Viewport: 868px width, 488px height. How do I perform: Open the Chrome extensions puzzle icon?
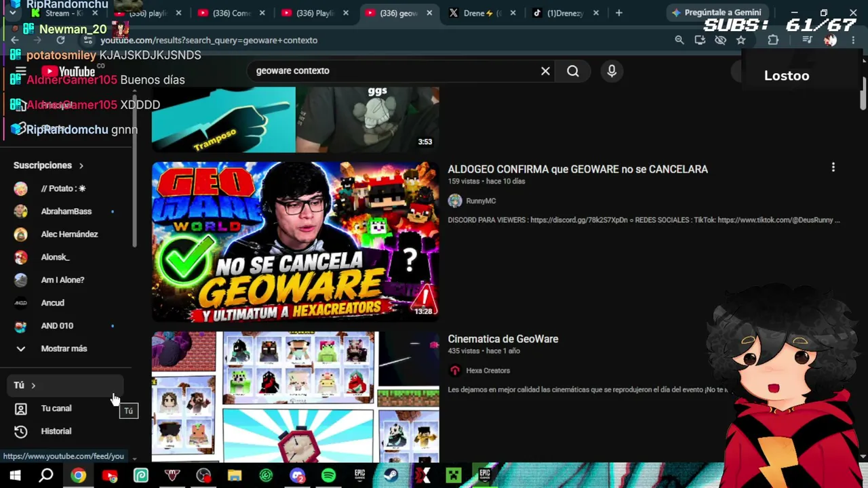tap(773, 40)
